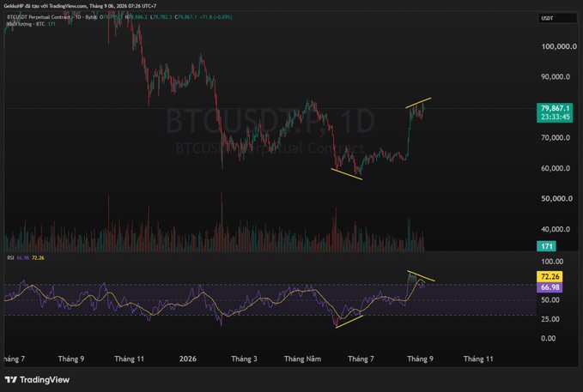Click the 100.00 level on the RSI axis

click(552, 262)
